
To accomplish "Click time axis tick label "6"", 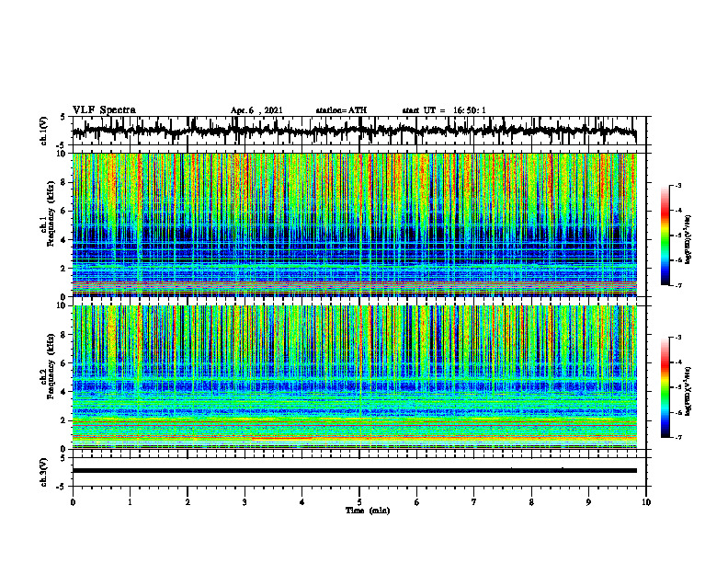I will point(417,502).
